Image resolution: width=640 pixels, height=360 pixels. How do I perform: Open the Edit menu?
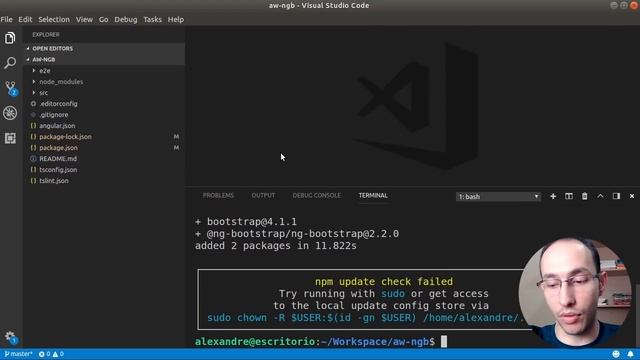coord(25,20)
